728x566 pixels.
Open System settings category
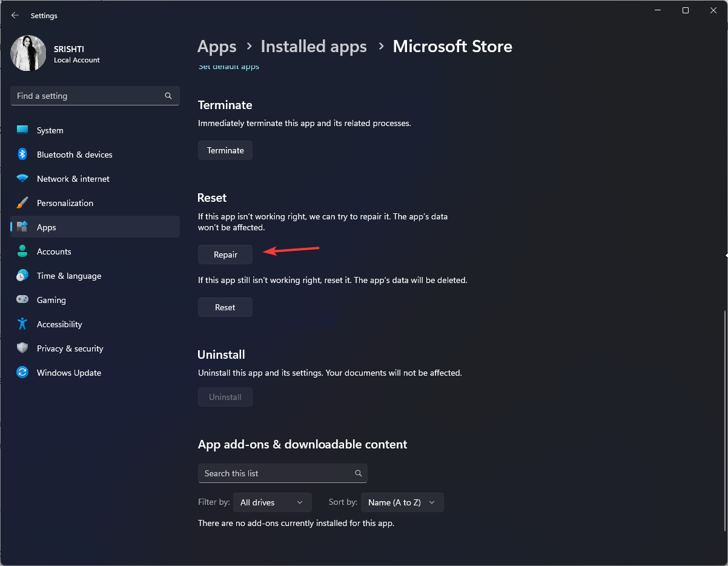(95, 130)
